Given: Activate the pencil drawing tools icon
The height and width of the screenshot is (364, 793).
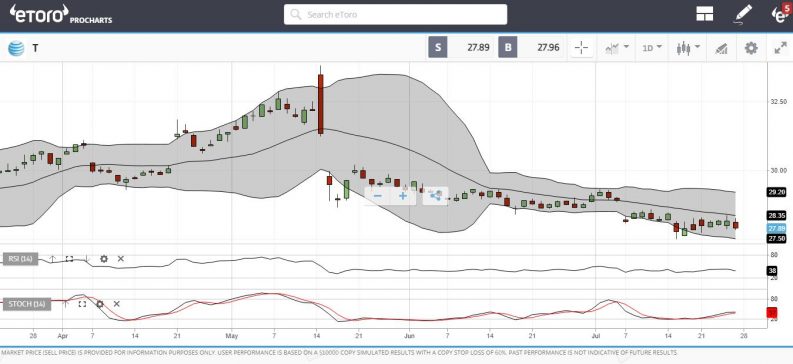Looking at the screenshot, I should click(742, 14).
